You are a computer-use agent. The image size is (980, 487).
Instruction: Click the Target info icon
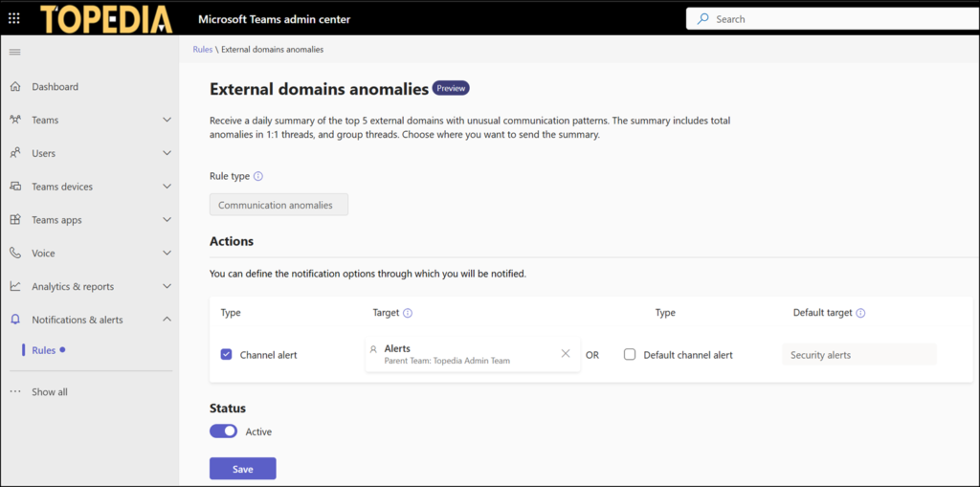408,313
